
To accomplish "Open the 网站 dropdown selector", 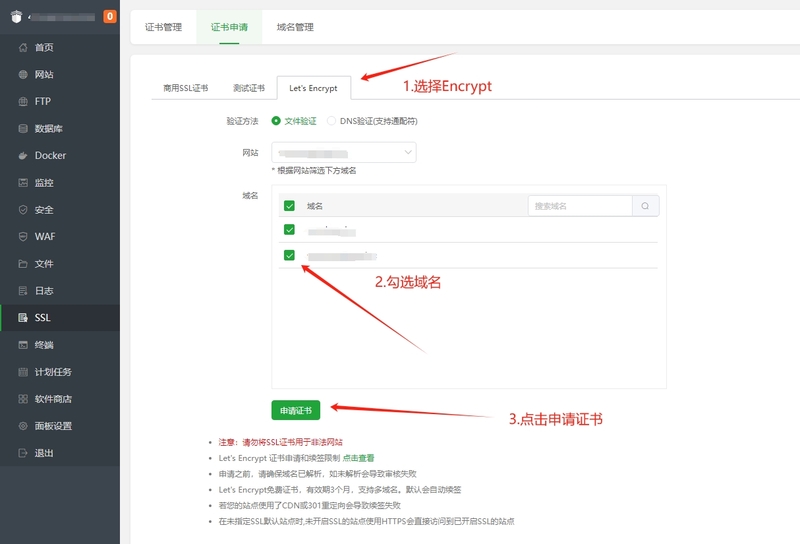I will point(344,153).
